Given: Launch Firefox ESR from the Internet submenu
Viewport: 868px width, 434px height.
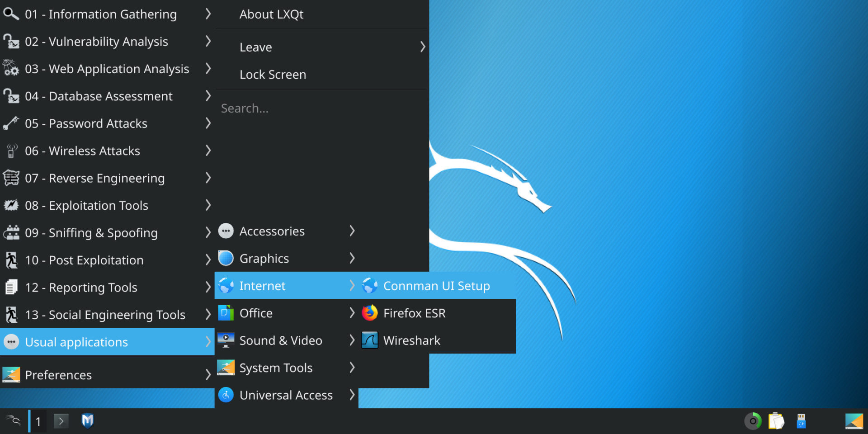Looking at the screenshot, I should [x=414, y=313].
